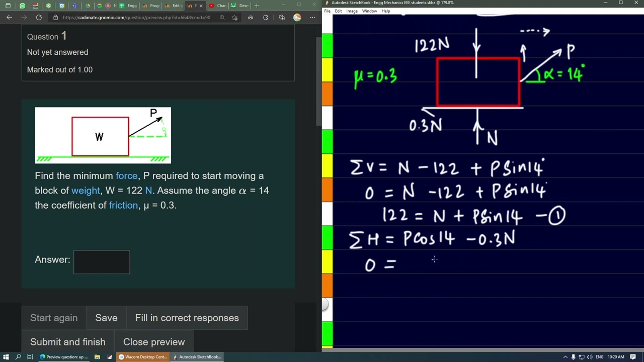
Task: Click Submit and finish
Action: pyautogui.click(x=68, y=342)
